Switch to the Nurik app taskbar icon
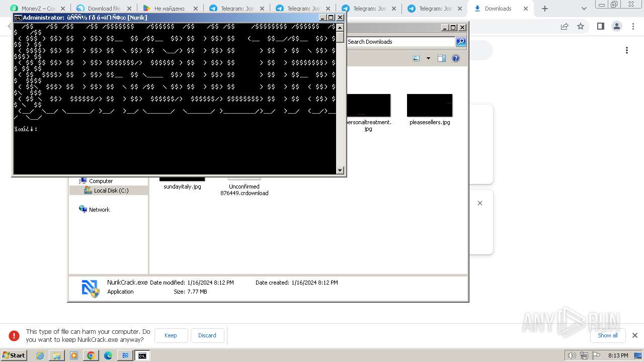This screenshot has width=644, height=362. (125, 355)
